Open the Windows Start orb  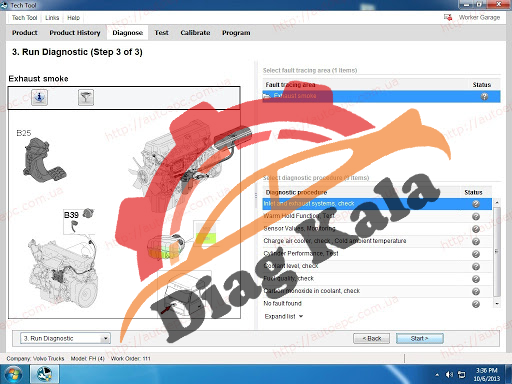click(x=13, y=374)
